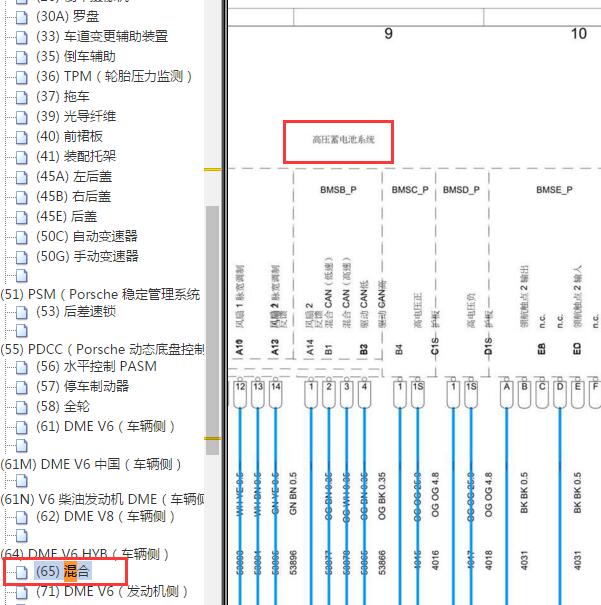Open the (58) 全轮 entry

pos(62,407)
